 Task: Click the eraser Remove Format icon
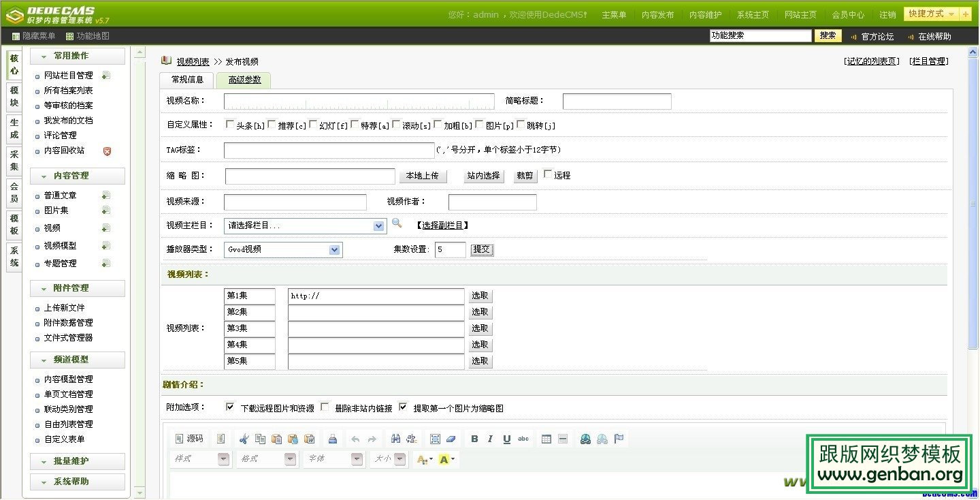(x=452, y=439)
